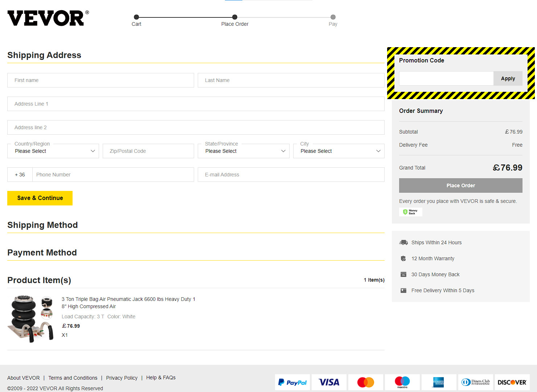
Task: Click the grey Place Order button
Action: coord(461,185)
